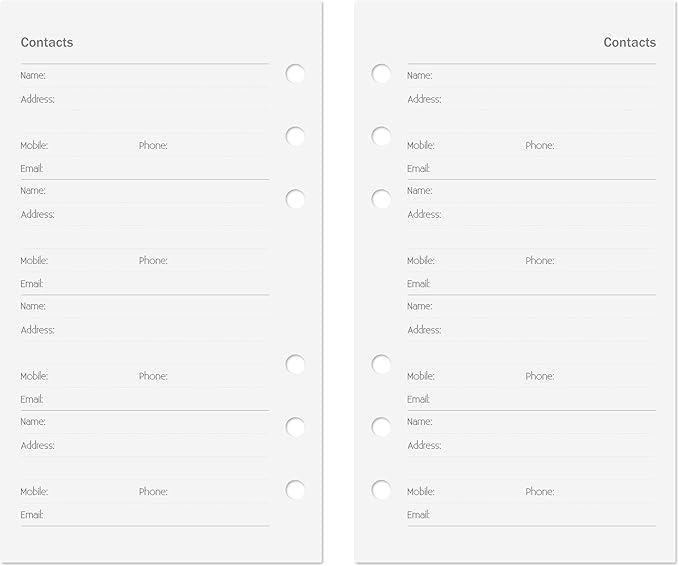Click the bottommost punch hole on the right page
The image size is (679, 566).
click(x=381, y=490)
